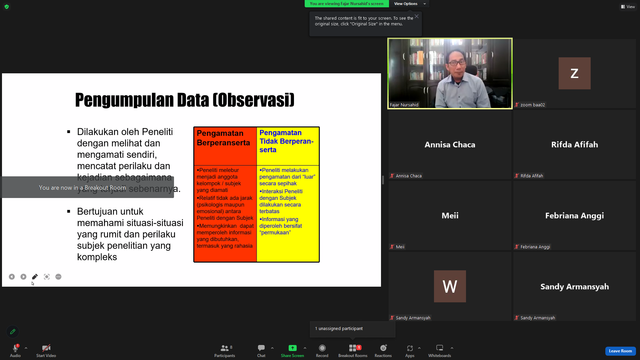Click the blue Leave Room button
The image size is (640, 360).
[x=620, y=351]
